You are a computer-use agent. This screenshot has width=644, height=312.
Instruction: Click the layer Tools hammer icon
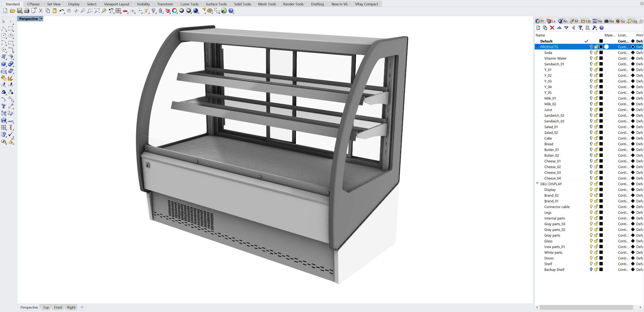pos(595,28)
